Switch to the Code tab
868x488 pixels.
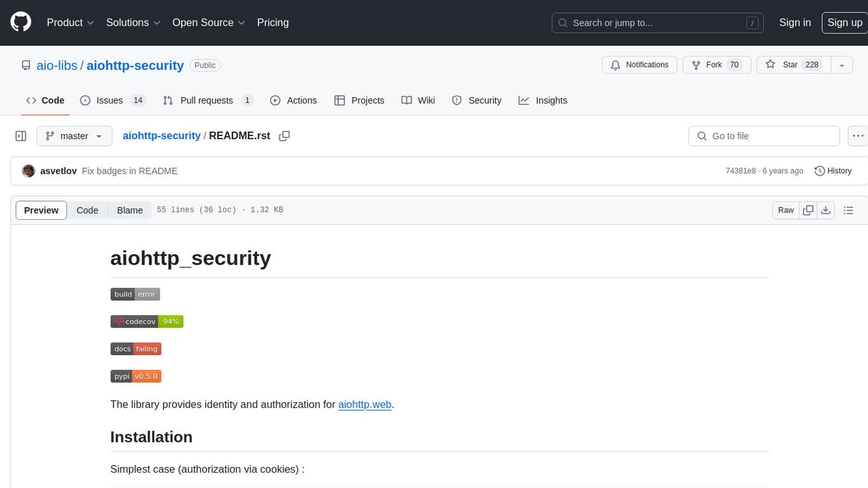[x=45, y=100]
